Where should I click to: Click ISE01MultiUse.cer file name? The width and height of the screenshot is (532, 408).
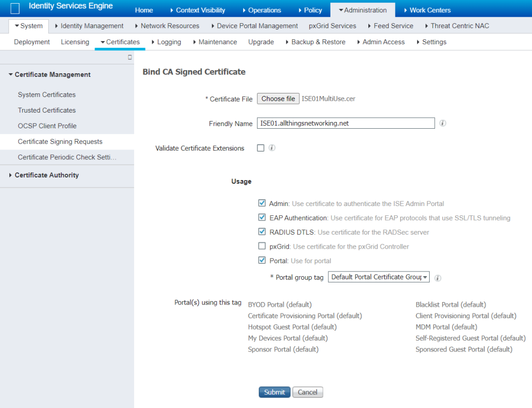(328, 99)
